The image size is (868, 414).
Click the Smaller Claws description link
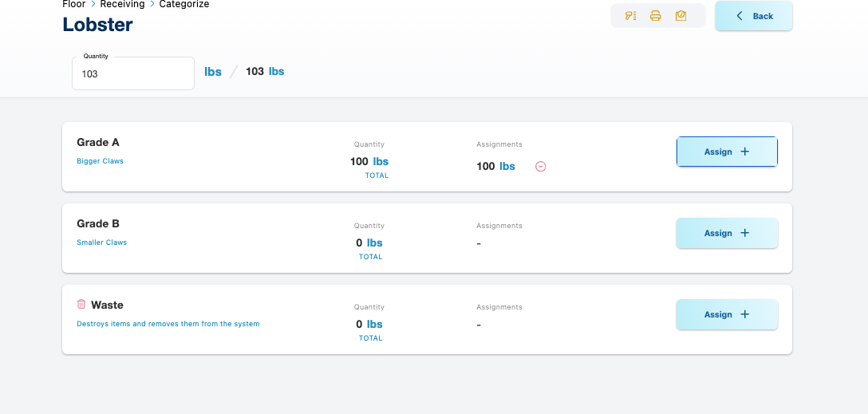coord(101,242)
